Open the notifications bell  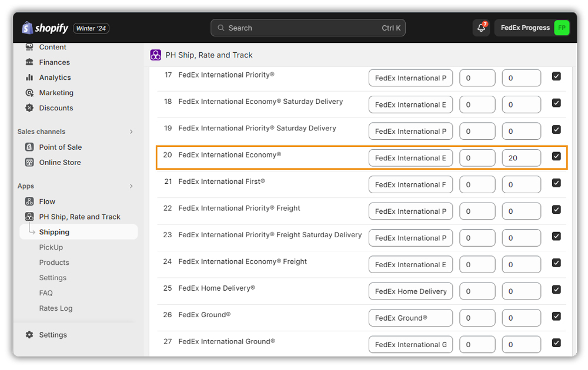481,28
